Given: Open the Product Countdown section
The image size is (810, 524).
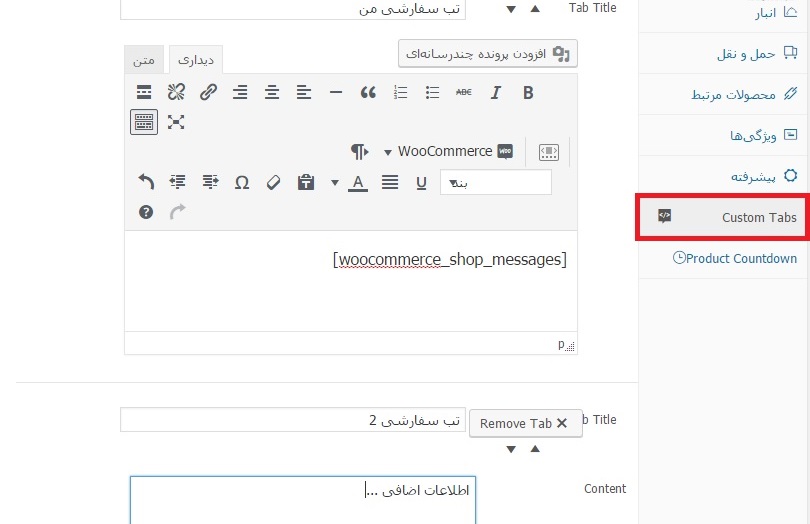Looking at the screenshot, I should (x=724, y=258).
